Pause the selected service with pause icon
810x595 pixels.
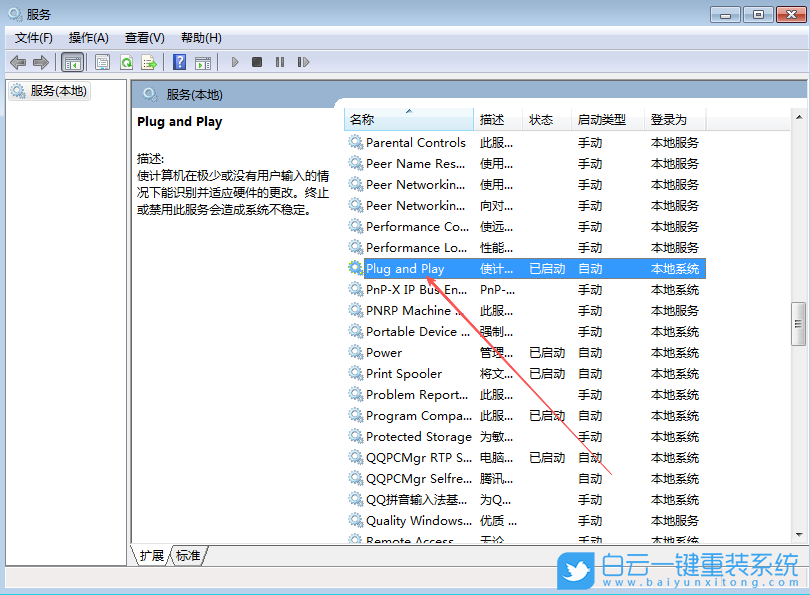click(x=280, y=62)
